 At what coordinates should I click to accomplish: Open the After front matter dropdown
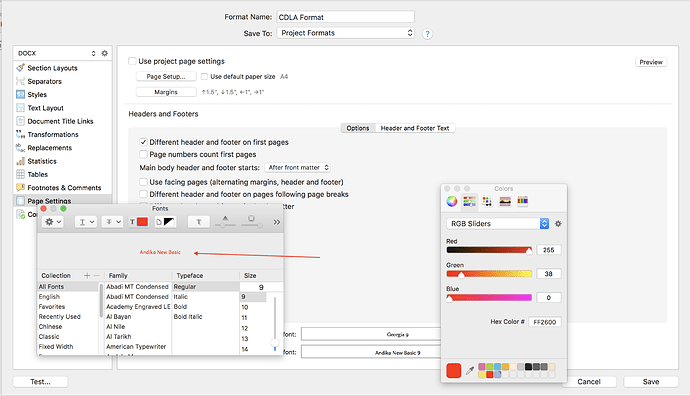[x=298, y=168]
